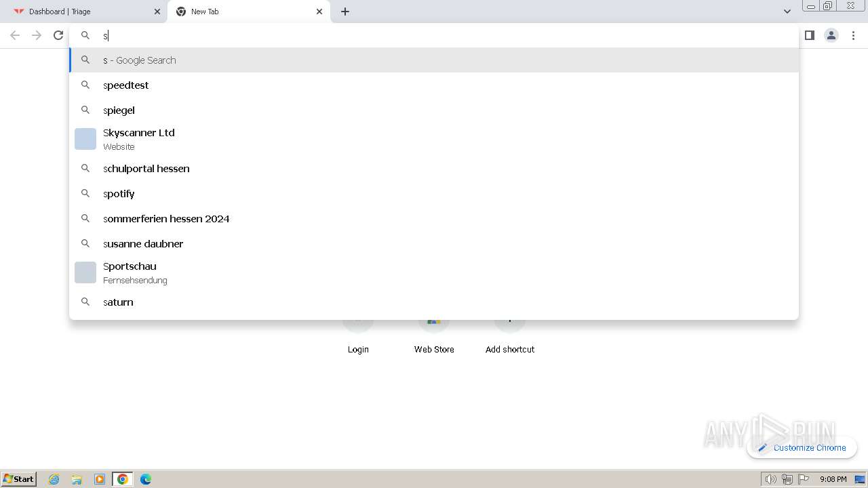This screenshot has width=868, height=488.
Task: Click the Skyscanner Ltd thumbnail image
Action: 85,139
